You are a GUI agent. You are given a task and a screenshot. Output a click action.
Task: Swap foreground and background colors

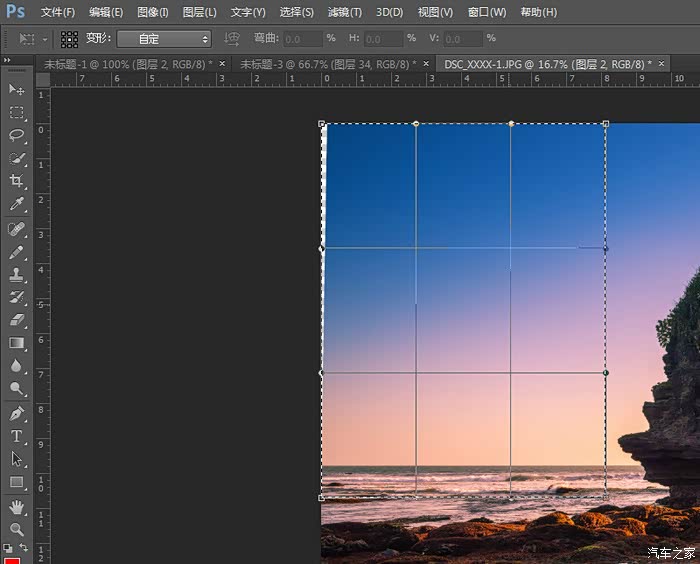tap(25, 548)
